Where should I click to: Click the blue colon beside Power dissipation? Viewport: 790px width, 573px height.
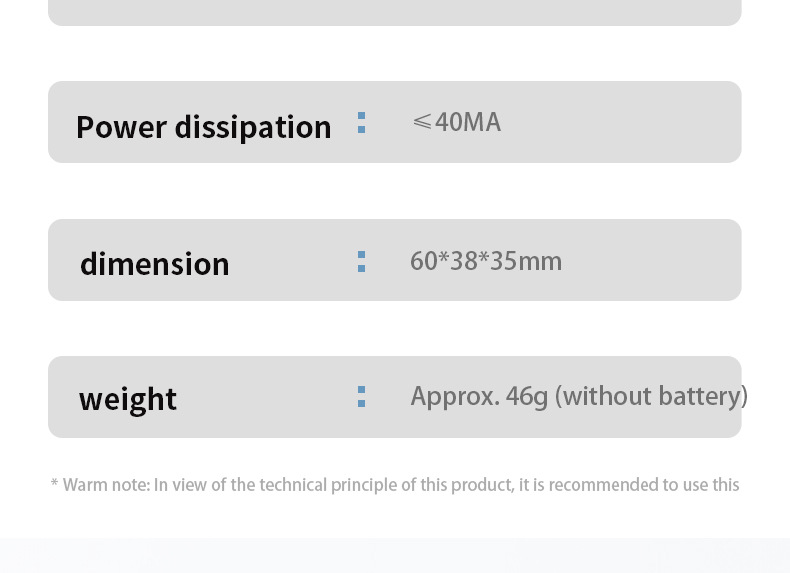click(361, 123)
